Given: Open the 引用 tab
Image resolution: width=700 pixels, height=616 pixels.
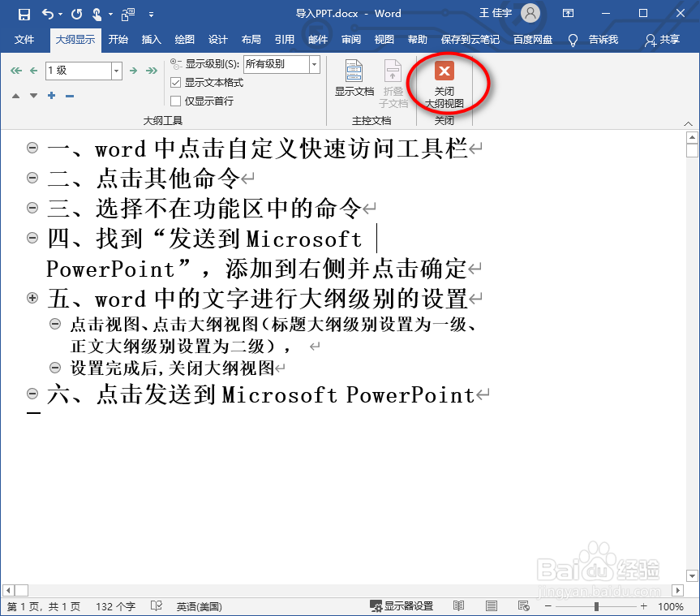Looking at the screenshot, I should pyautogui.click(x=285, y=40).
